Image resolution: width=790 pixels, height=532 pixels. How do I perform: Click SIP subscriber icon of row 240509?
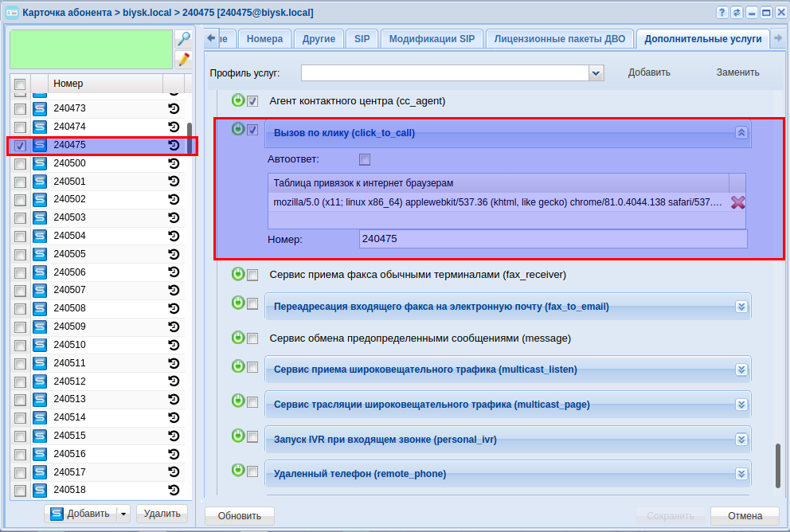[x=40, y=327]
